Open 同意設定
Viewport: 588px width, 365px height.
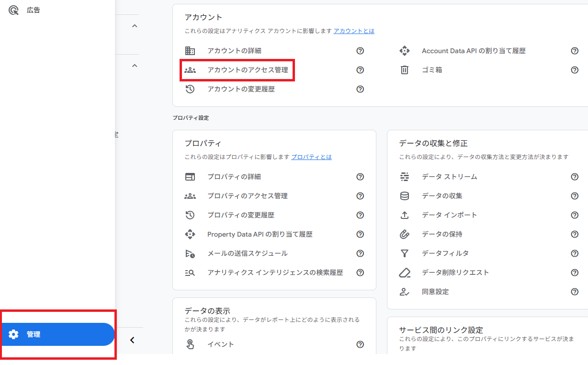pyautogui.click(x=435, y=292)
